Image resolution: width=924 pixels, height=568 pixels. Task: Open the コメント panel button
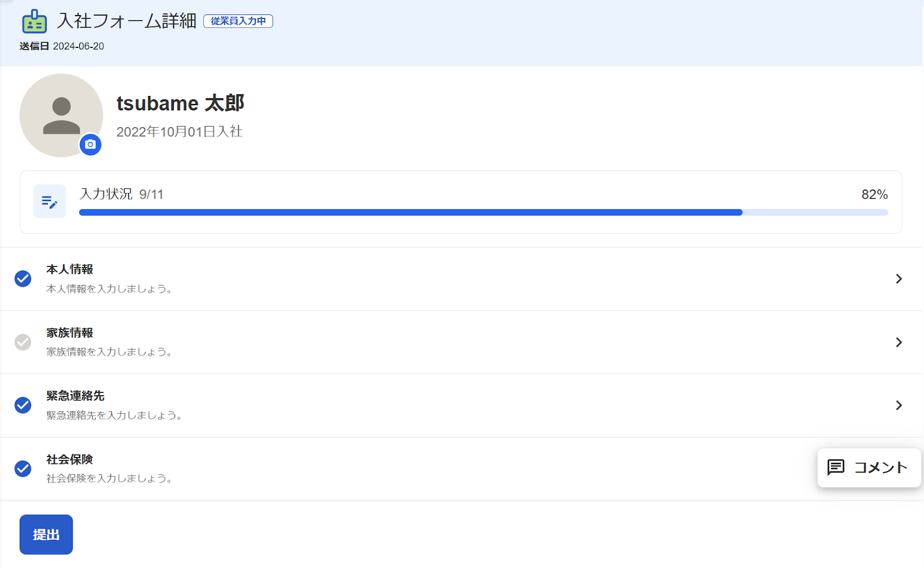[x=869, y=467]
